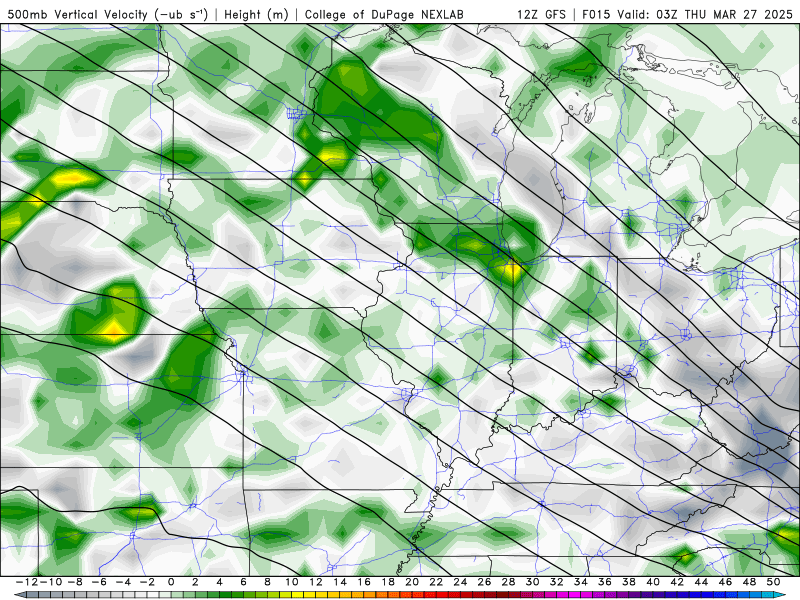Click the "2" color scale label
Viewport: 800px width, 600px height.
tap(195, 582)
